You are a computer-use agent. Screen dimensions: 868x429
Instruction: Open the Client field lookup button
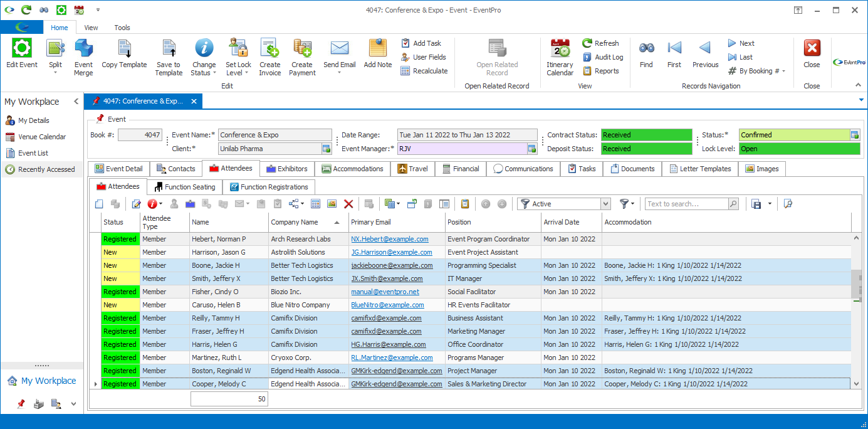(x=327, y=149)
